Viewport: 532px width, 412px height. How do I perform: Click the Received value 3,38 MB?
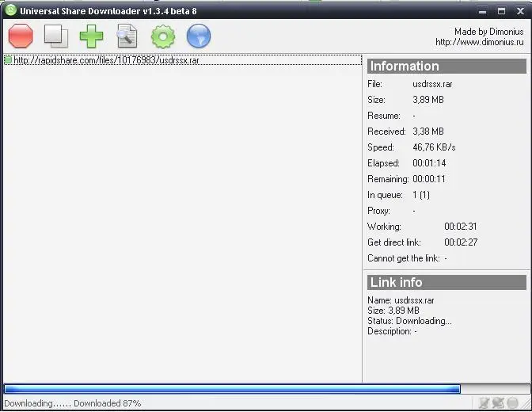[428, 132]
